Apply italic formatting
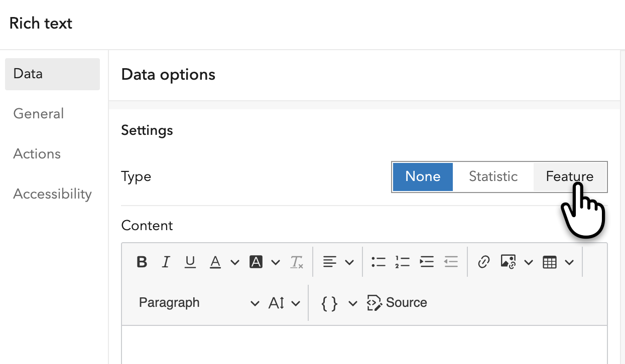The image size is (625, 364). [166, 262]
